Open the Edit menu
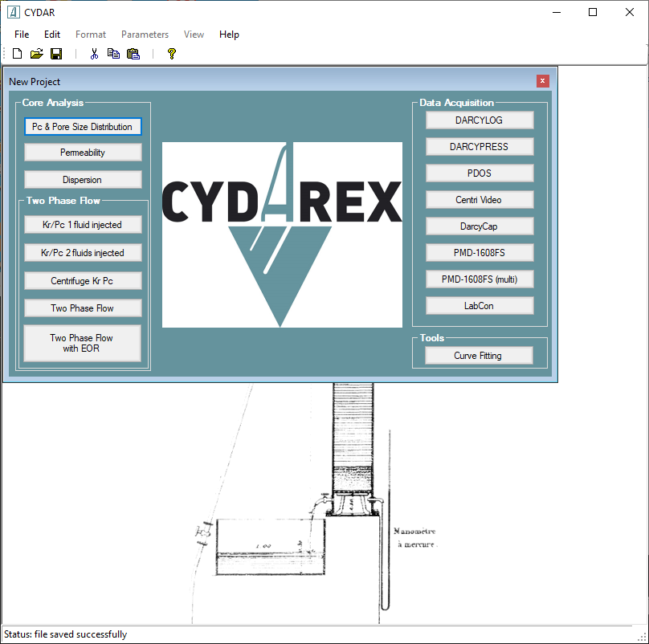Viewport: 649px width, 644px height. (x=52, y=35)
